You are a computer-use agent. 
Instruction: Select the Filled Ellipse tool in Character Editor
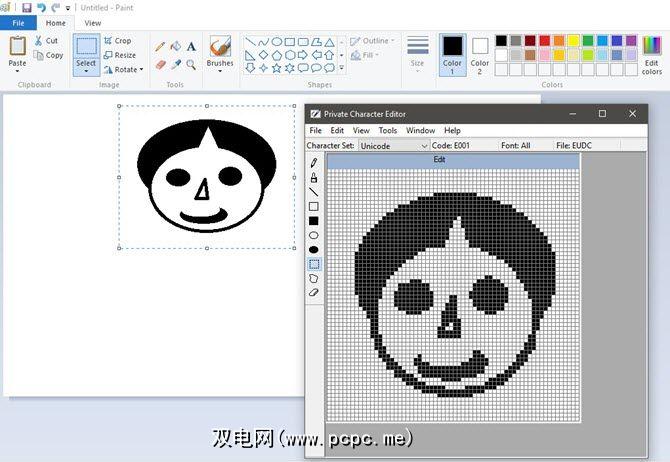pos(314,250)
